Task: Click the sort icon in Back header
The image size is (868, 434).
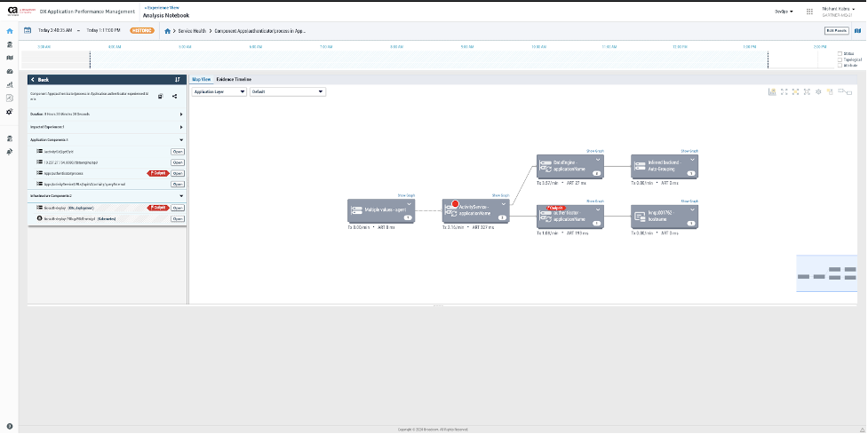Action: point(178,79)
